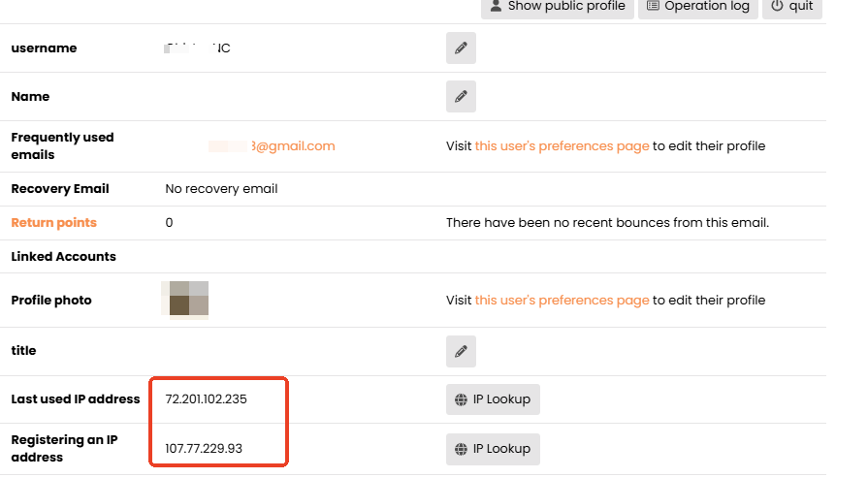868x478 pixels.
Task: Click the "no recent bounces" message
Action: pos(607,223)
